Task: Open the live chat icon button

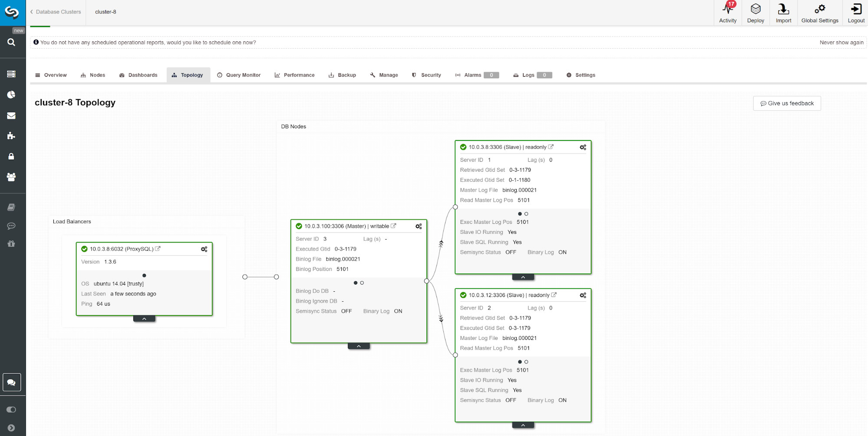Action: 12,383
